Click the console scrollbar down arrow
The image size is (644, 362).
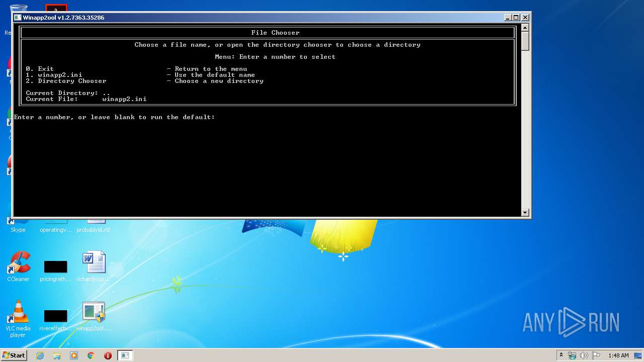click(525, 213)
